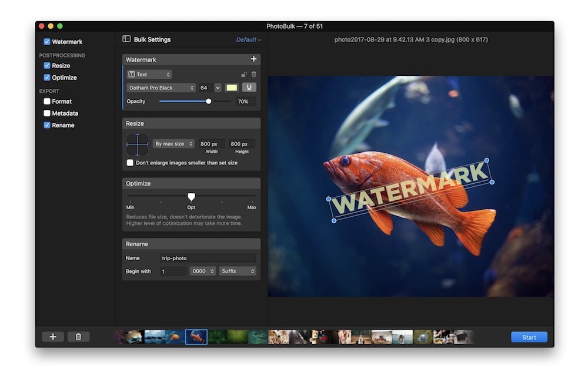The width and height of the screenshot is (588, 366).
Task: Open the watermark text color swatch
Action: tap(231, 87)
